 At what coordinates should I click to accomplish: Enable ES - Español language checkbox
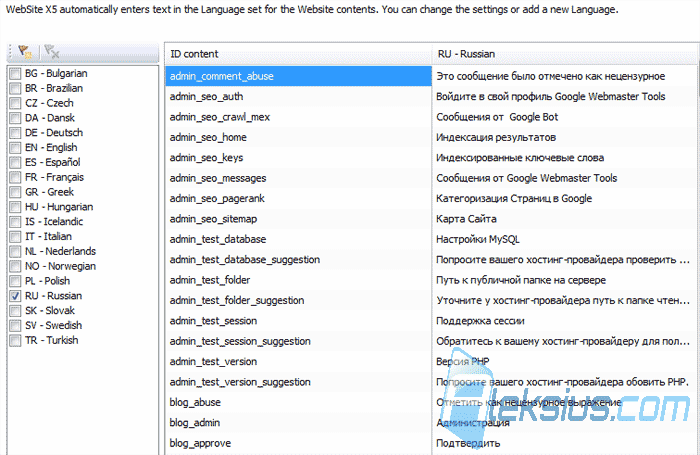tap(15, 163)
